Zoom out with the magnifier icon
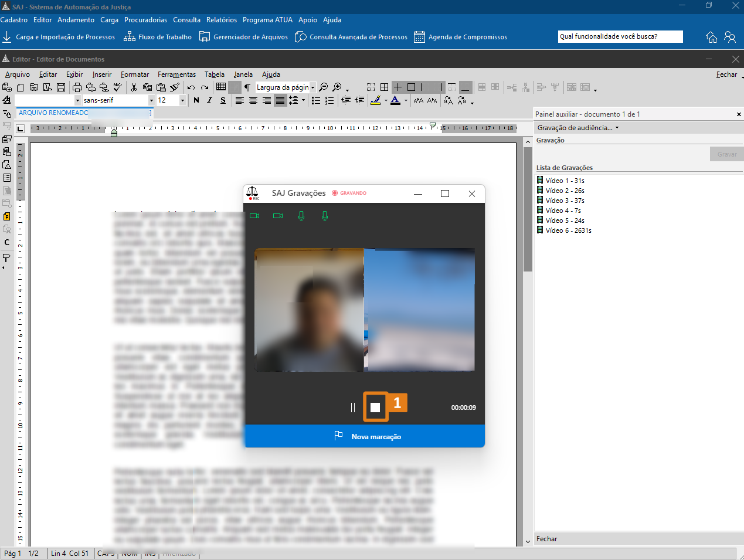This screenshot has width=744, height=560. pyautogui.click(x=324, y=87)
